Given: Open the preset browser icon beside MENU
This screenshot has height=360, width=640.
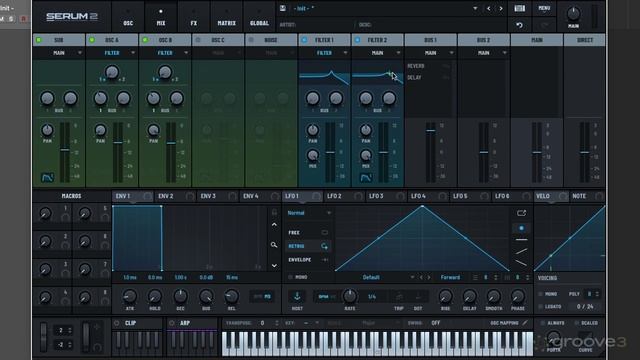Looking at the screenshot, I should coord(519,8).
